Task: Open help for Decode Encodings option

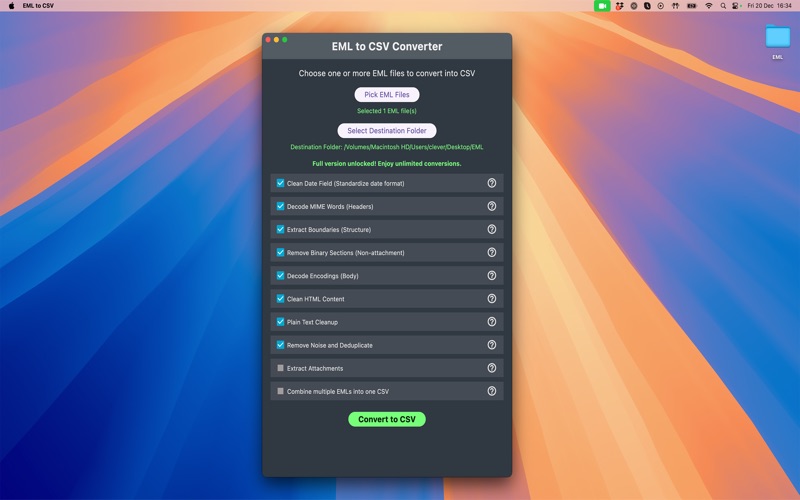Action: tap(491, 276)
